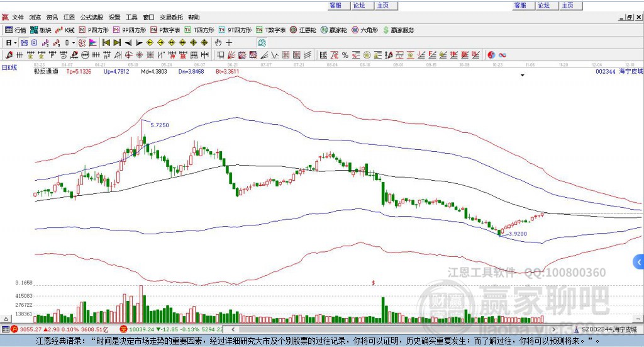Click the blue infinity symbol icon

pos(502,55)
